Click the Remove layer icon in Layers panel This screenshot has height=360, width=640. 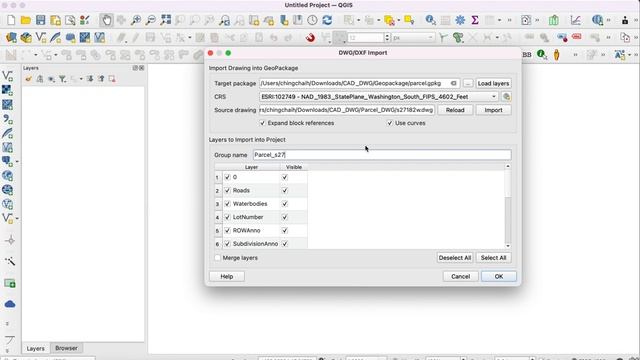tap(112, 79)
